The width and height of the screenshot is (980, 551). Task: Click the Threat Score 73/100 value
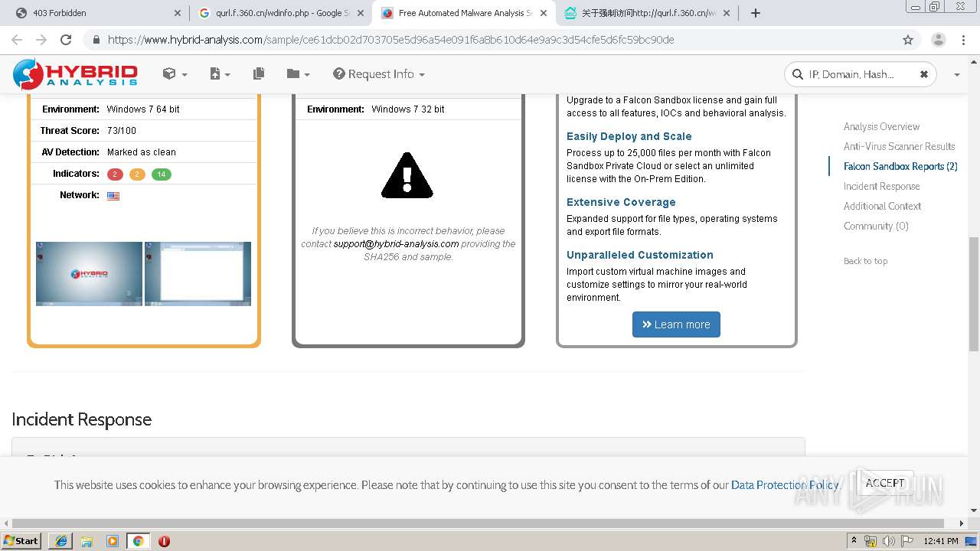point(122,131)
